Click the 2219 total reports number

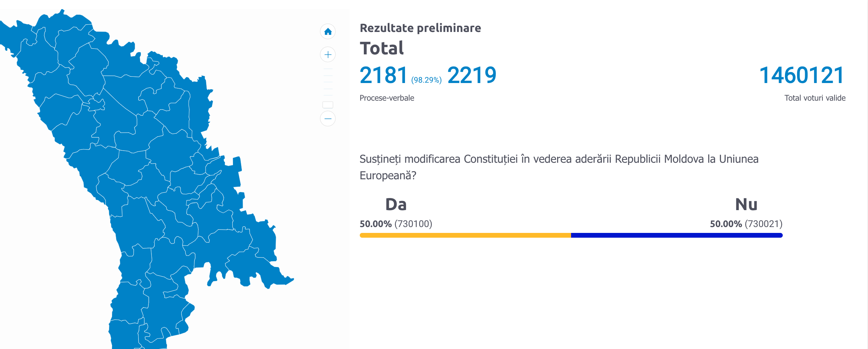coord(472,75)
